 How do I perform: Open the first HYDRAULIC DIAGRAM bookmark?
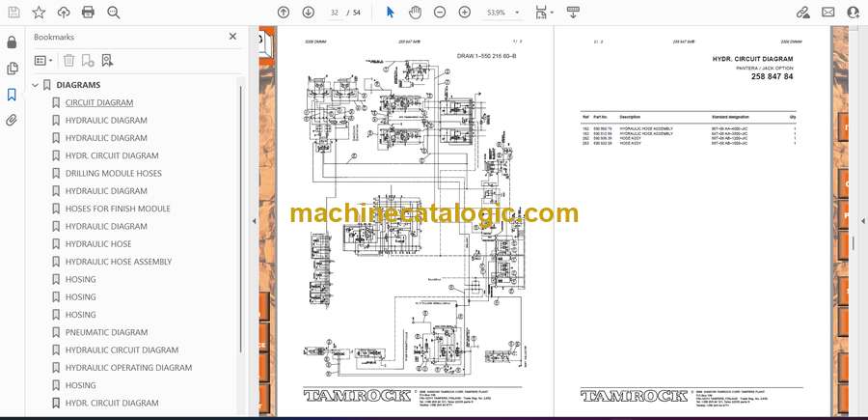pos(106,121)
